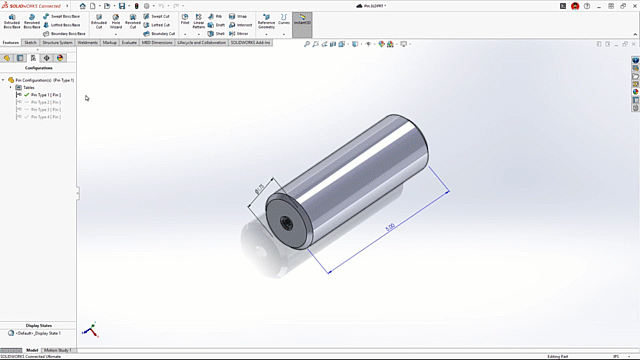Open the Hole Wizard tool

(x=116, y=21)
